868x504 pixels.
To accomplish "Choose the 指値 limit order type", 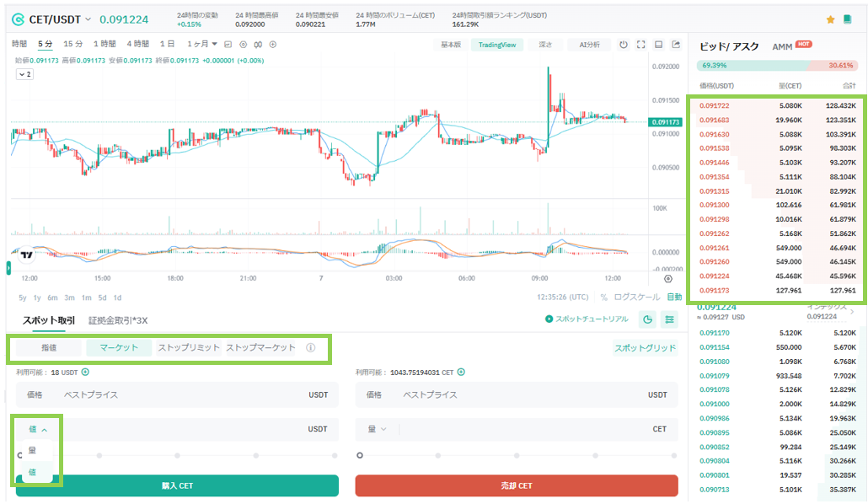I will click(x=49, y=348).
